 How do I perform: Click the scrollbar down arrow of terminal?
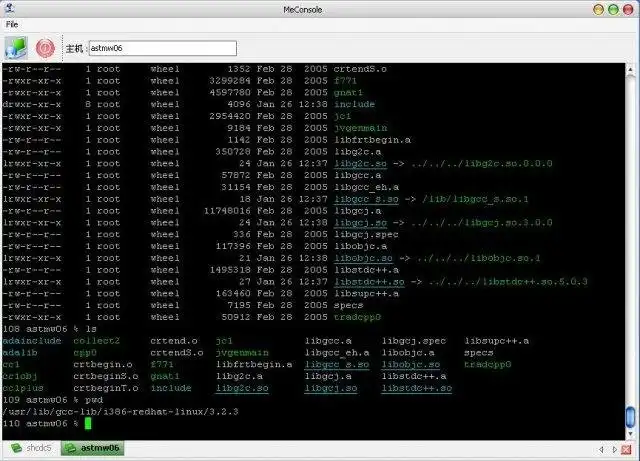click(631, 433)
